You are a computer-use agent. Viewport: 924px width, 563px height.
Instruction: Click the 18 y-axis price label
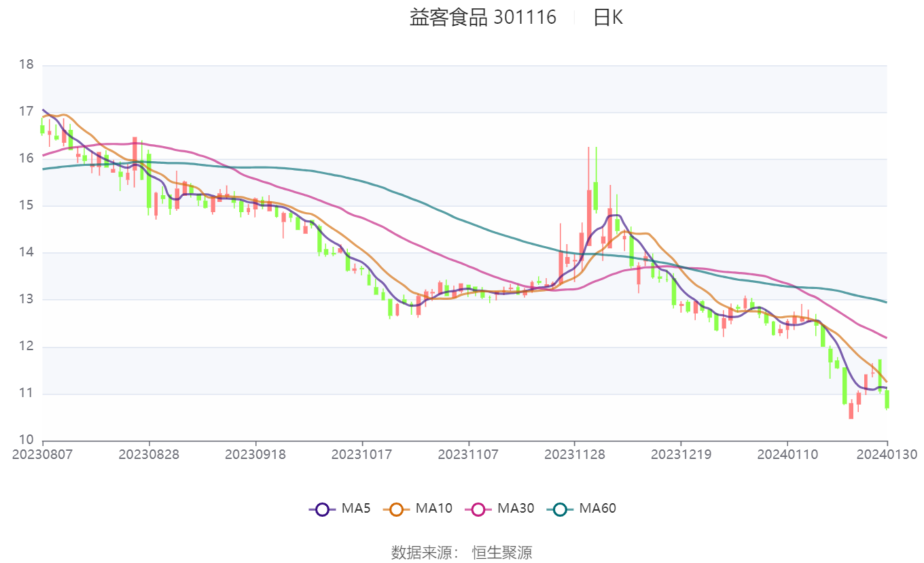click(x=26, y=65)
